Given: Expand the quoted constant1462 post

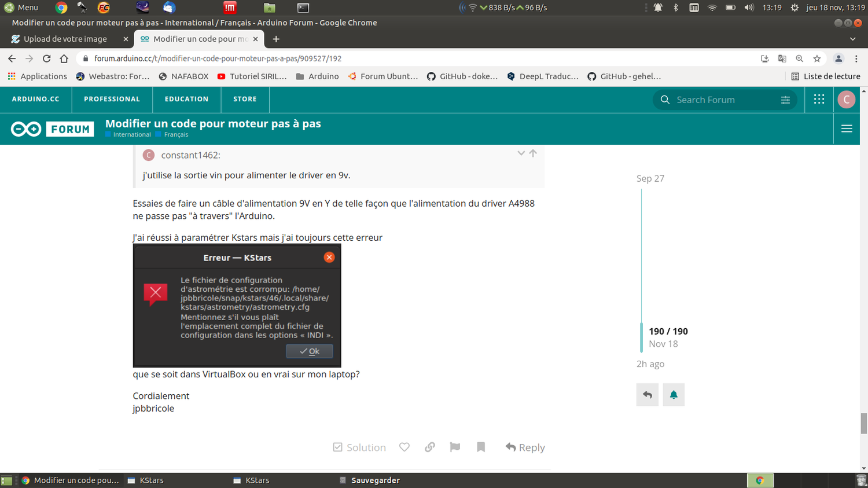Looking at the screenshot, I should [x=521, y=153].
